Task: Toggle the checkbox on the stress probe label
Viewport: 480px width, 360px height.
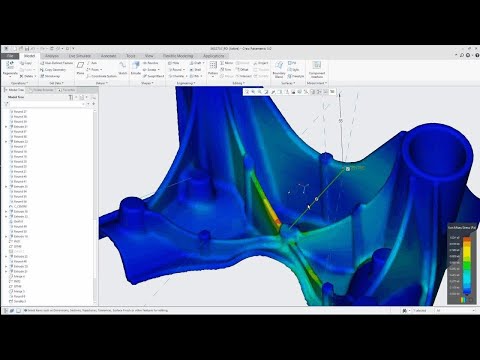Action: click(x=348, y=169)
